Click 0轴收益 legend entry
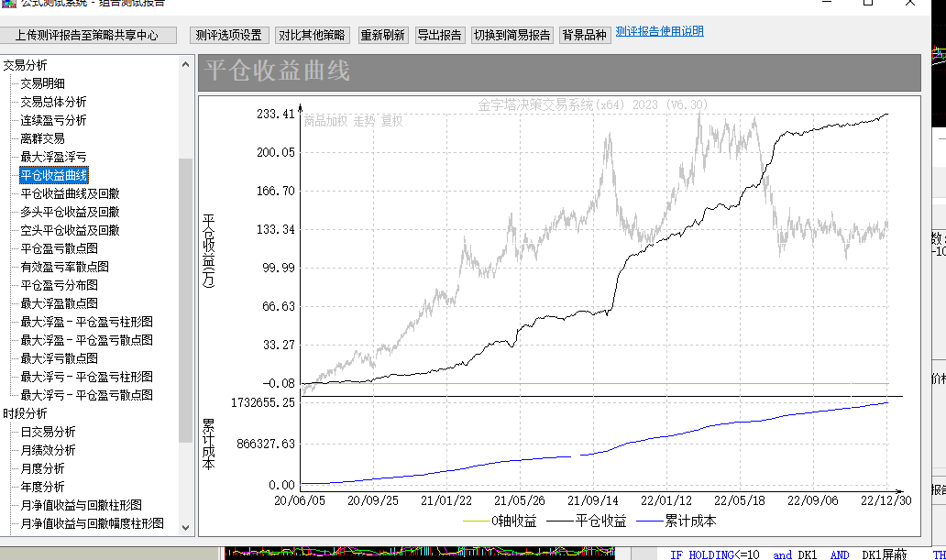This screenshot has height=560, width=946. (500, 521)
